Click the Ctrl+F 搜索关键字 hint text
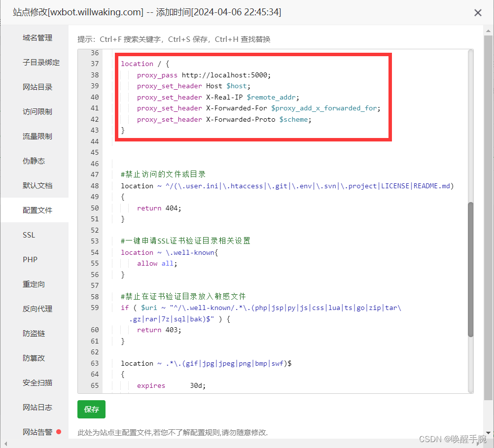The height and width of the screenshot is (448, 494). pyautogui.click(x=131, y=39)
